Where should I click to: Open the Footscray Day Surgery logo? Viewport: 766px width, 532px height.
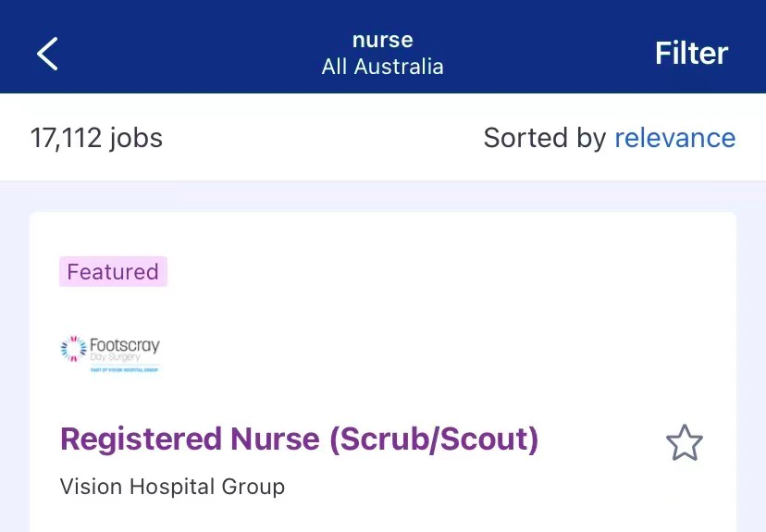110,354
